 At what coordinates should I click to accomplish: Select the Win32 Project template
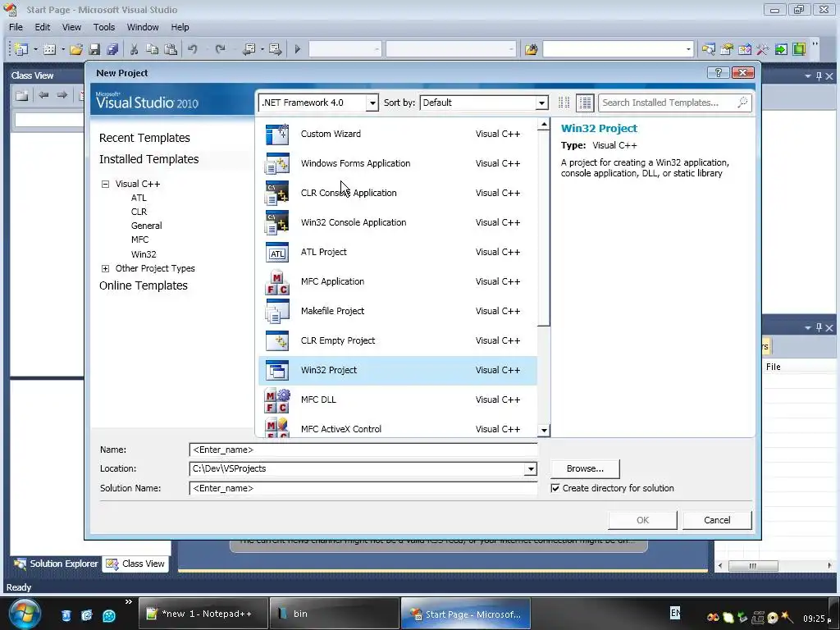coord(398,370)
